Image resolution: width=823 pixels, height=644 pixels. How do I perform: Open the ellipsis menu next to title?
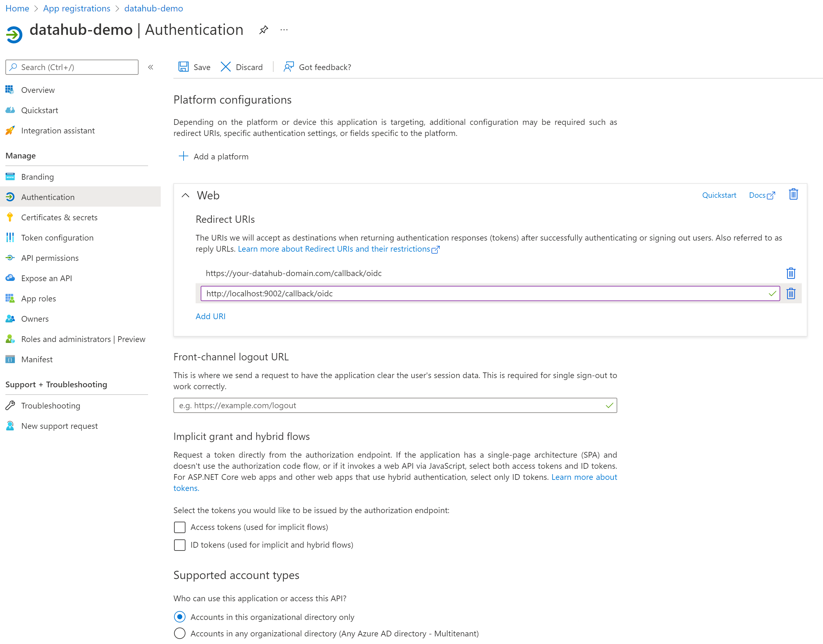click(x=284, y=30)
